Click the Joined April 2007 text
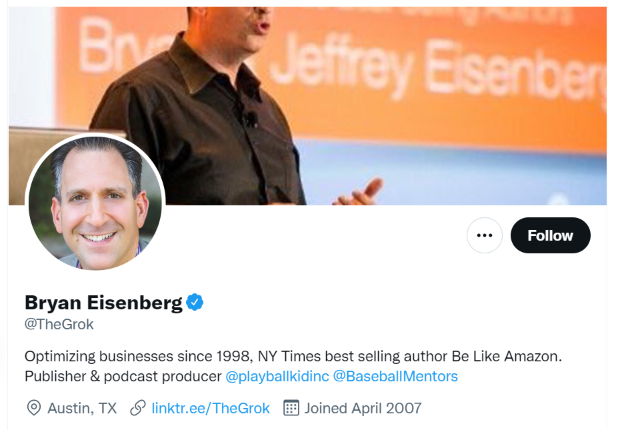The height and width of the screenshot is (430, 617). 363,408
